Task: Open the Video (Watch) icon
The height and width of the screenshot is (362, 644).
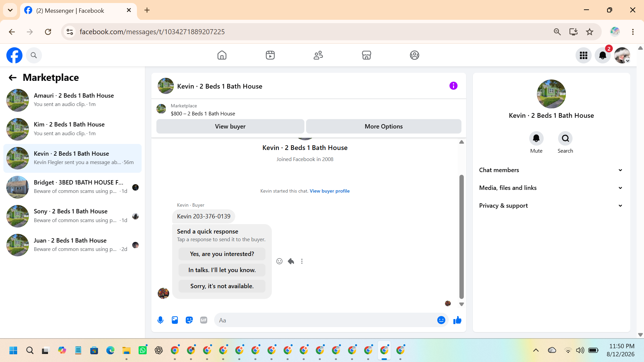Action: [270, 55]
